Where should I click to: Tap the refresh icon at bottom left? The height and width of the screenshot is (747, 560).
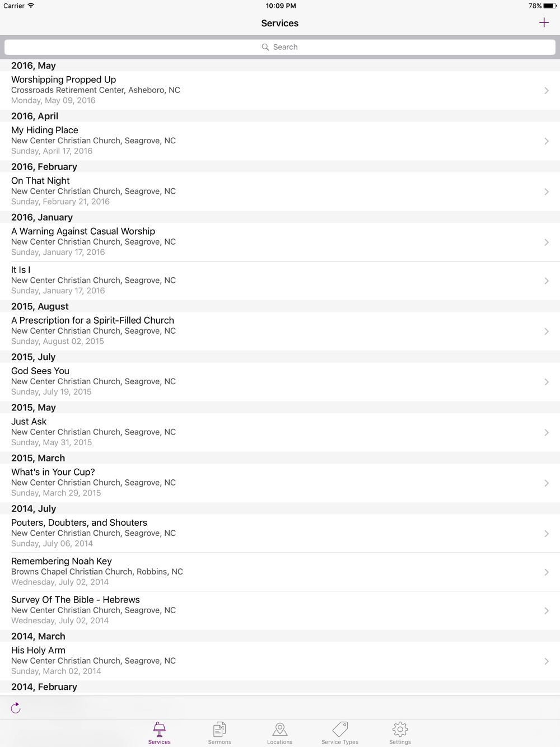coord(16,708)
